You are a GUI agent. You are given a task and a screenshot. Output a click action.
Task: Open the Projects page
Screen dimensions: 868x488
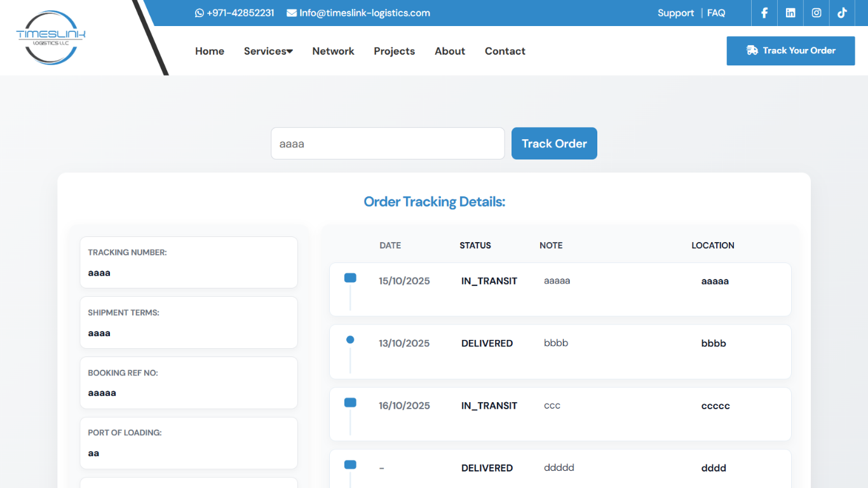(394, 51)
